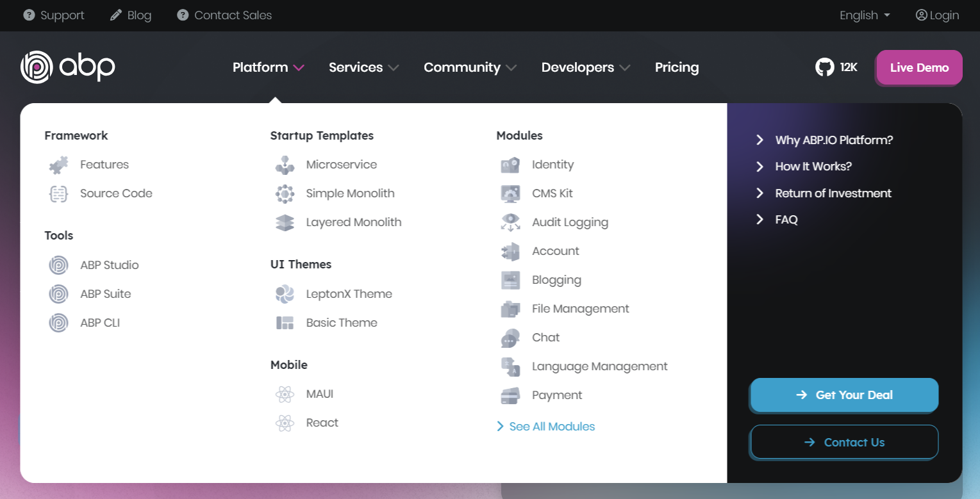Expand the Services menu
This screenshot has height=499, width=980.
coord(363,67)
